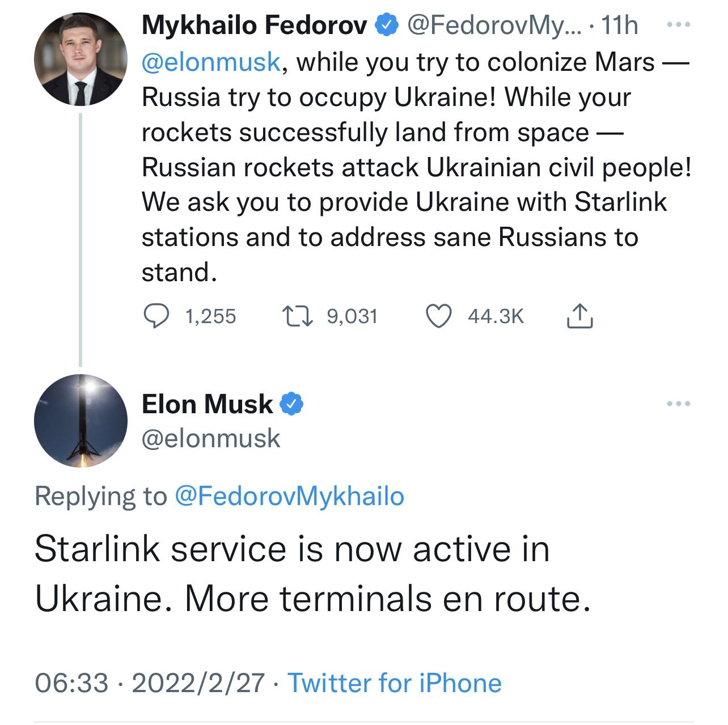Click the reply icon on Fedorov's tweet

pos(155,316)
